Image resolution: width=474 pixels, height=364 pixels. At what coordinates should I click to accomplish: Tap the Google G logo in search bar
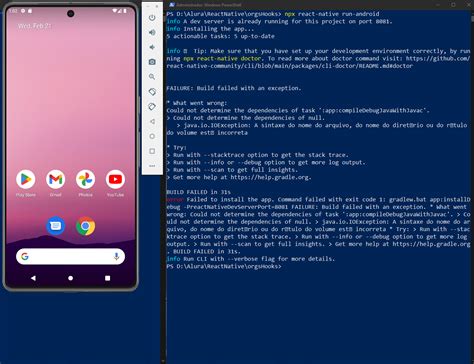tap(25, 256)
